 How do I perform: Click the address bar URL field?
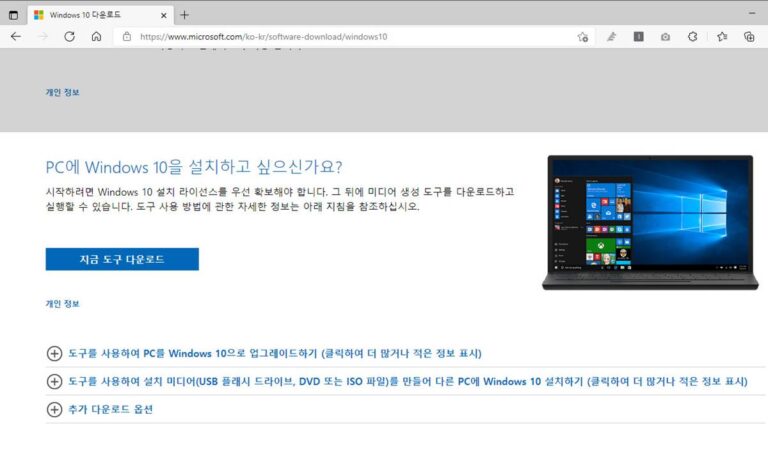click(355, 37)
